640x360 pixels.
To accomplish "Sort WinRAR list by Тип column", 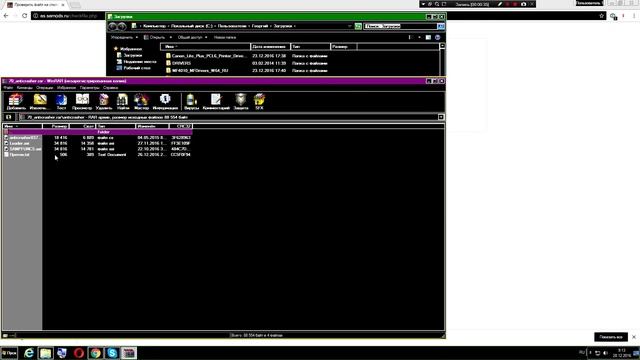I will point(116,126).
